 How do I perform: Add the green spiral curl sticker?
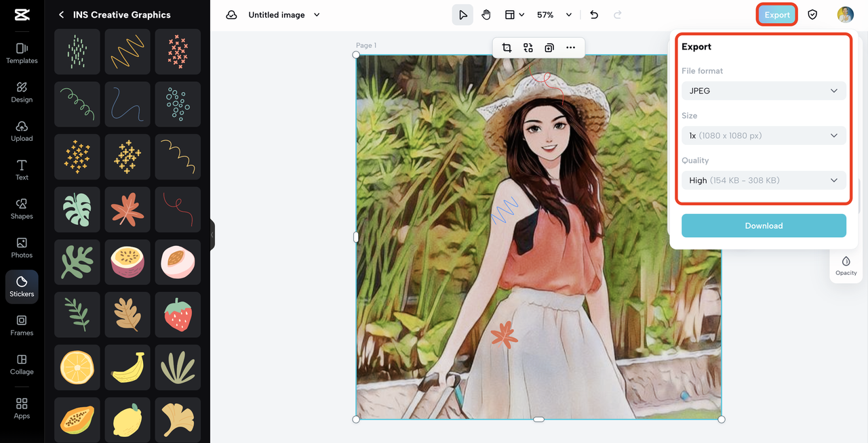(77, 104)
